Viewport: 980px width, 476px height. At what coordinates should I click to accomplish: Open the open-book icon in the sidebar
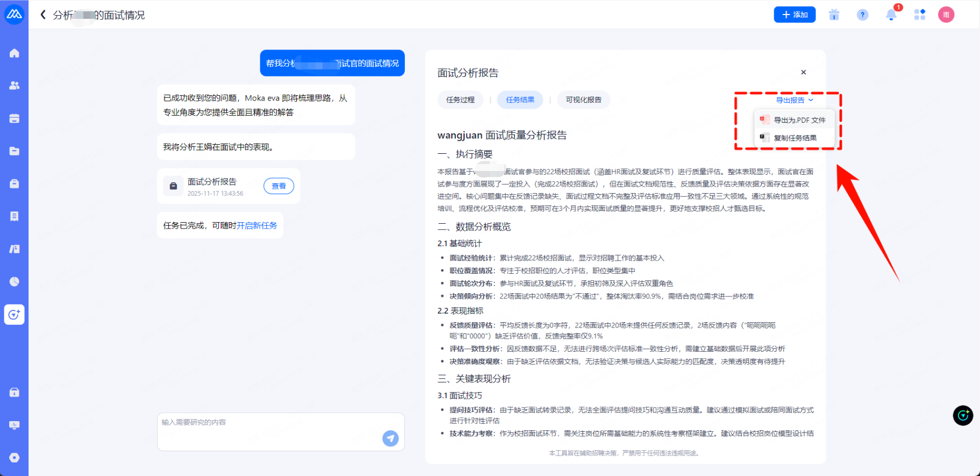tap(15, 249)
